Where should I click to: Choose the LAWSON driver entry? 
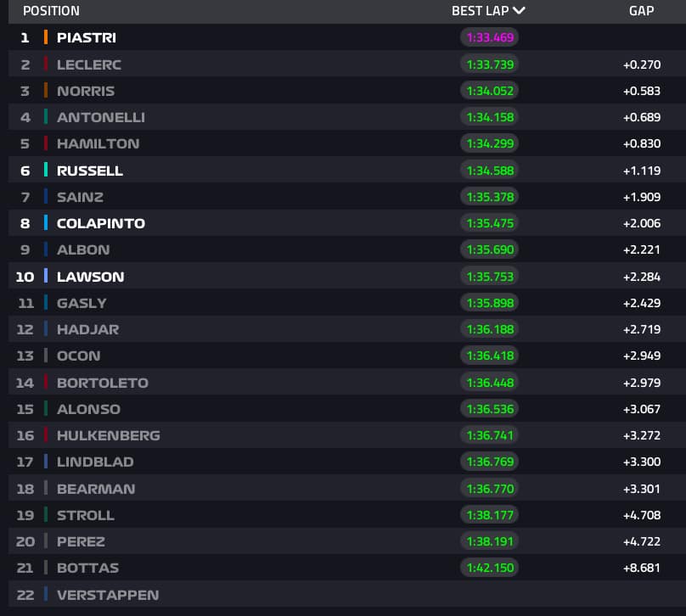pyautogui.click(x=91, y=277)
